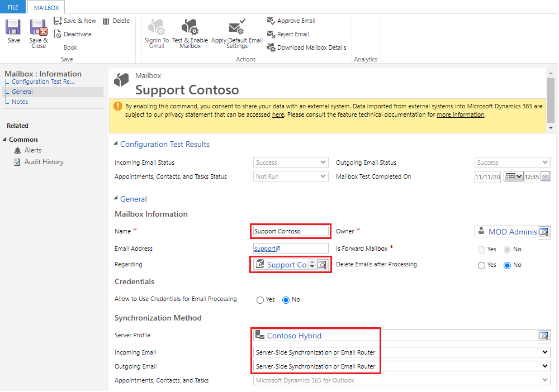Open Regarding lookup search icon
Screen dimensions: 559x392
click(x=321, y=265)
